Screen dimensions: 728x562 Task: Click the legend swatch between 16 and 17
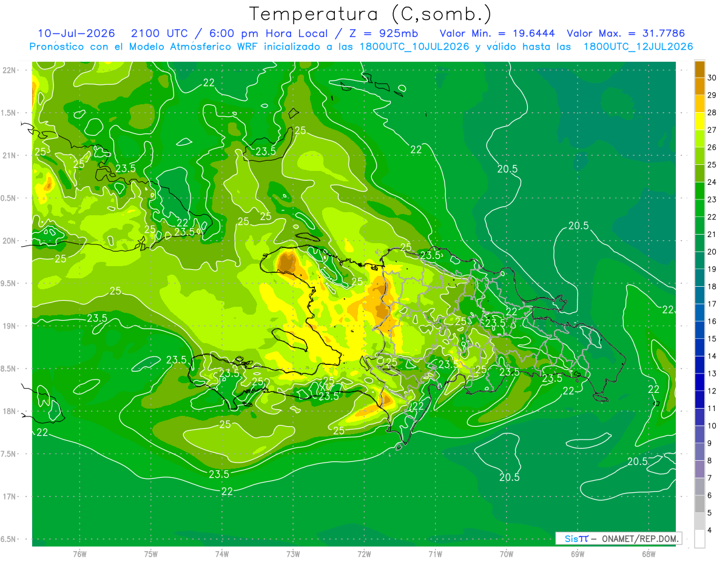pos(699,313)
